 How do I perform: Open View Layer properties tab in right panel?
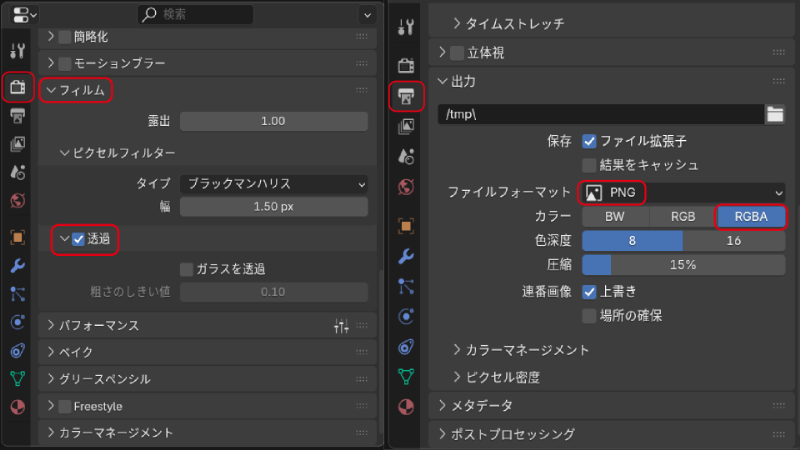(406, 126)
